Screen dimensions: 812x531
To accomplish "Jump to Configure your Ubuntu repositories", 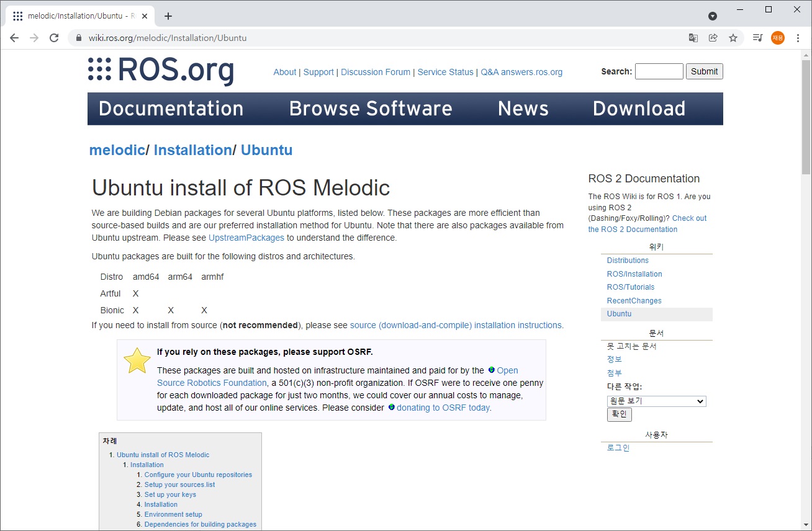I will pos(198,475).
